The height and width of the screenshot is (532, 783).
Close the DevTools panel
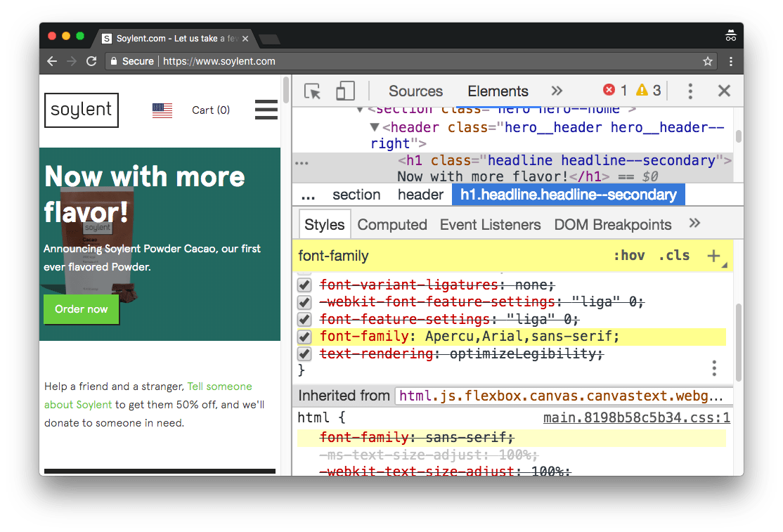[x=724, y=91]
